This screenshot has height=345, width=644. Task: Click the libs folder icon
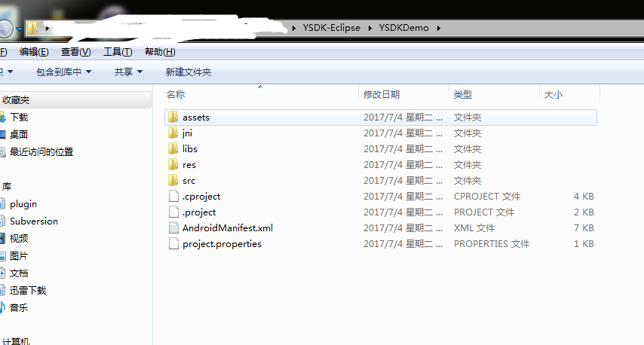point(173,149)
